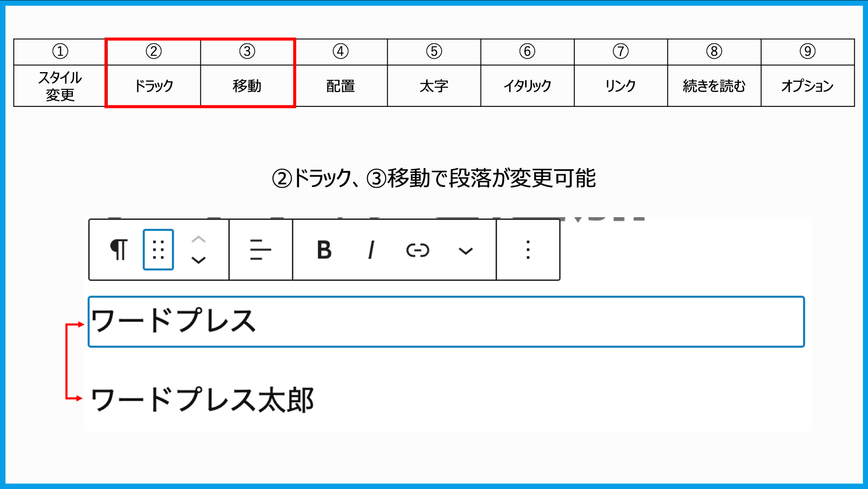Open the text alignment tool

pos(260,249)
